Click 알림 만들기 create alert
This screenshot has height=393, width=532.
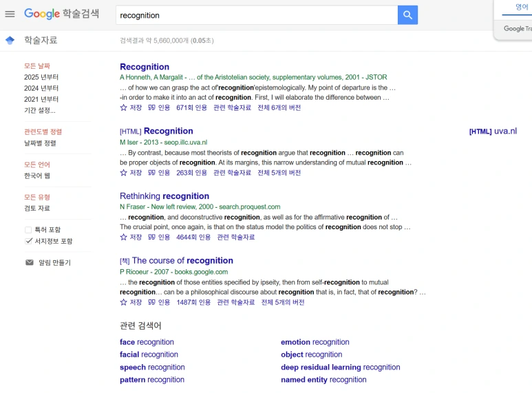pos(54,262)
